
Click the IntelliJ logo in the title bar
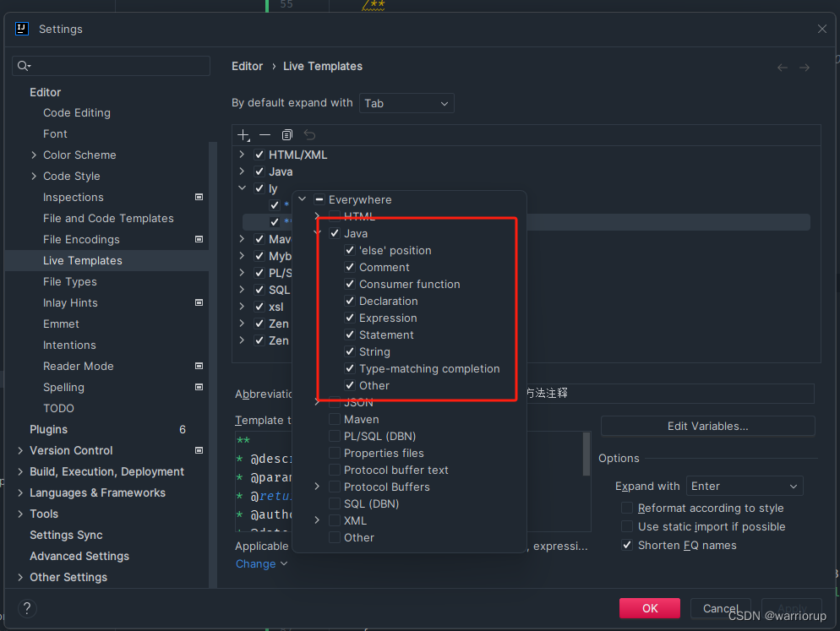pyautogui.click(x=21, y=29)
